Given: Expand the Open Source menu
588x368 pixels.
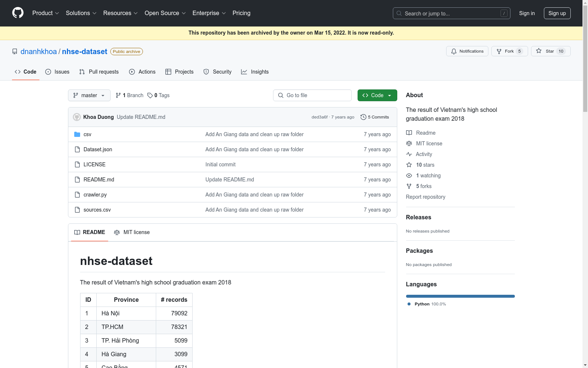Looking at the screenshot, I should point(165,13).
